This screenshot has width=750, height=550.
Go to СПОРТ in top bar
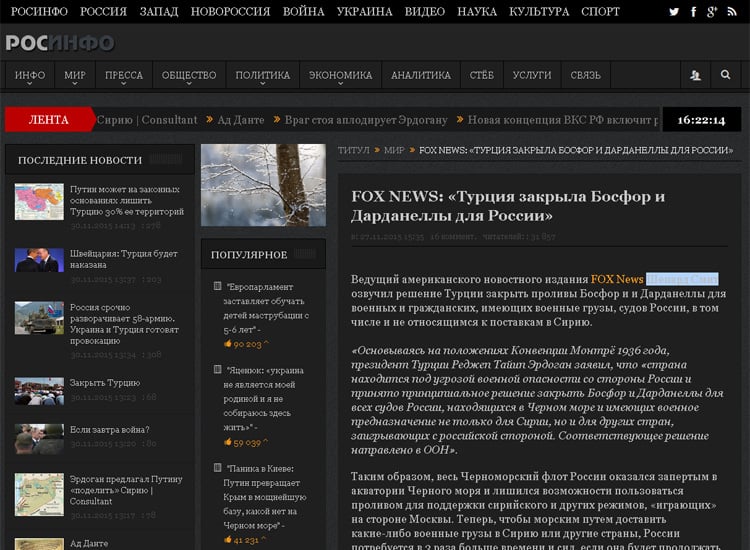(x=600, y=11)
